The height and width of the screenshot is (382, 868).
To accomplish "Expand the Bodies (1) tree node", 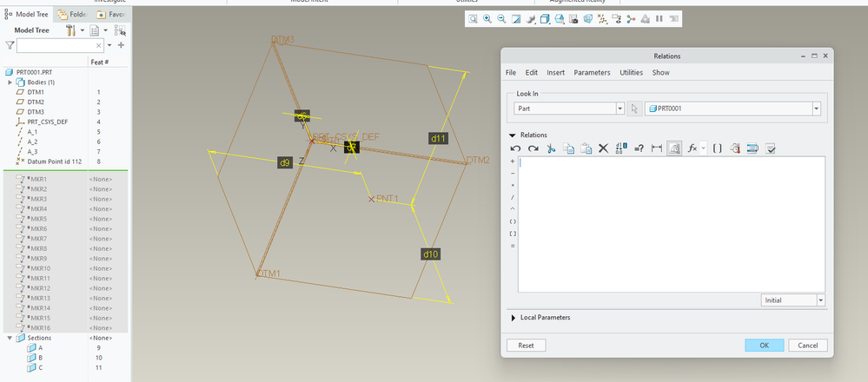I will [x=10, y=82].
